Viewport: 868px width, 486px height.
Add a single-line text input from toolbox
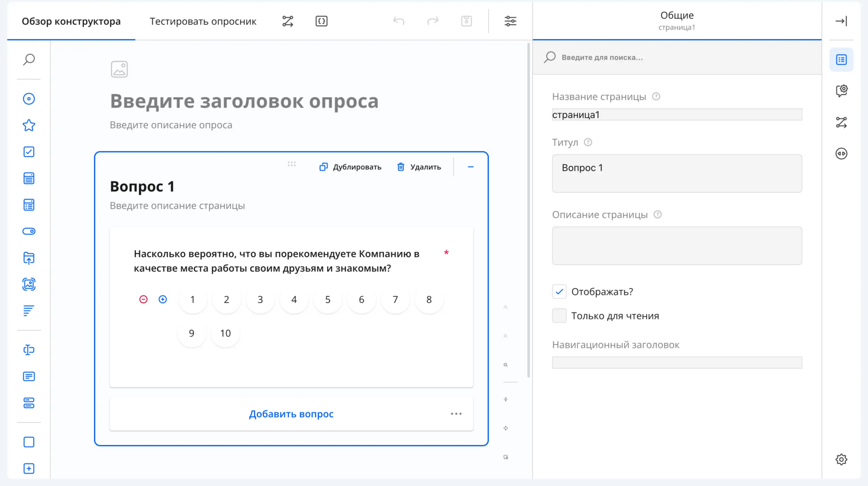click(29, 350)
